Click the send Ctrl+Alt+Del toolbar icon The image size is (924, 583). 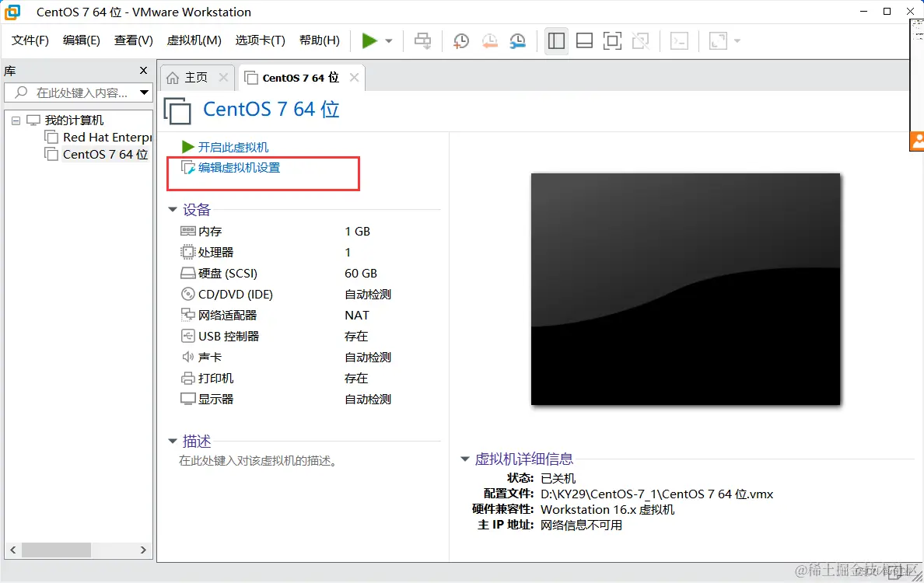[x=422, y=40]
